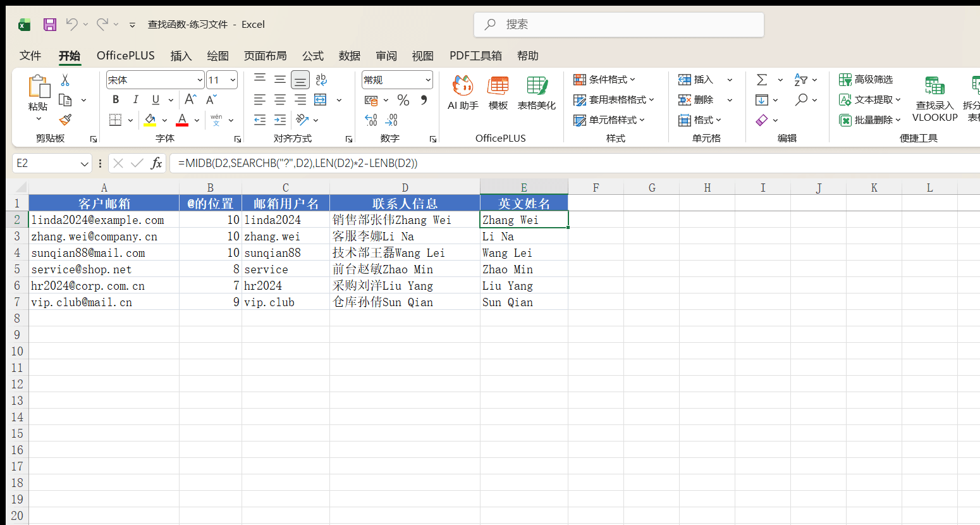Switch to the 公式 ribbon tab
This screenshot has height=525, width=980.
coord(313,56)
